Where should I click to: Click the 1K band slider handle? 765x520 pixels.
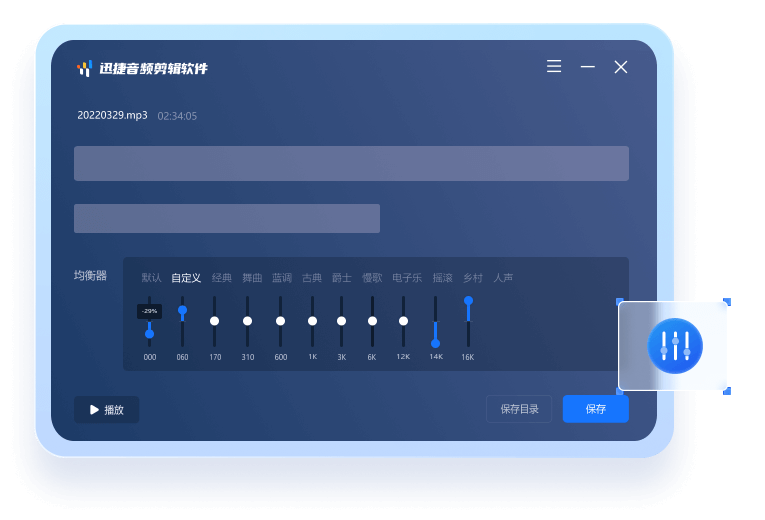point(312,321)
